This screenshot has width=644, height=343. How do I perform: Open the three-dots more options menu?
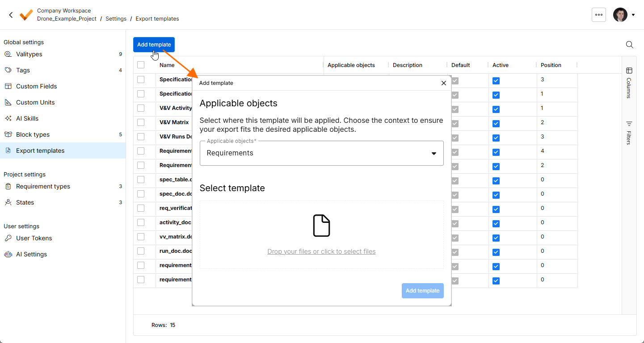[599, 15]
